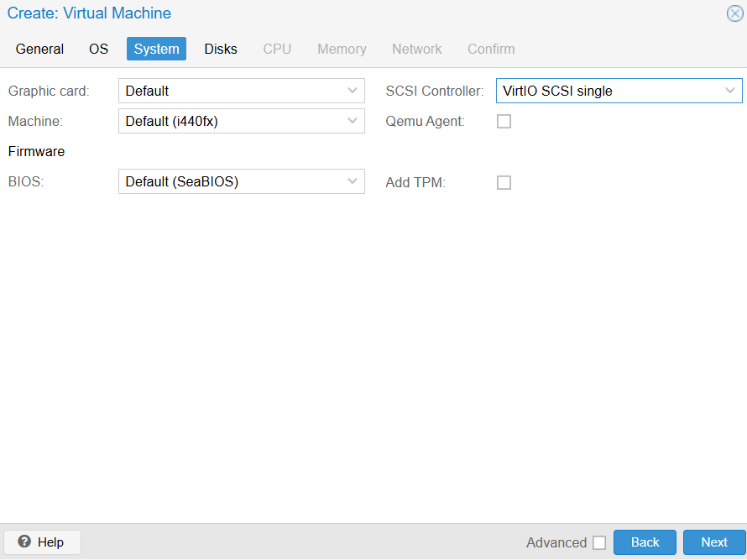The width and height of the screenshot is (747, 560).
Task: Enable Advanced options
Action: tap(599, 542)
